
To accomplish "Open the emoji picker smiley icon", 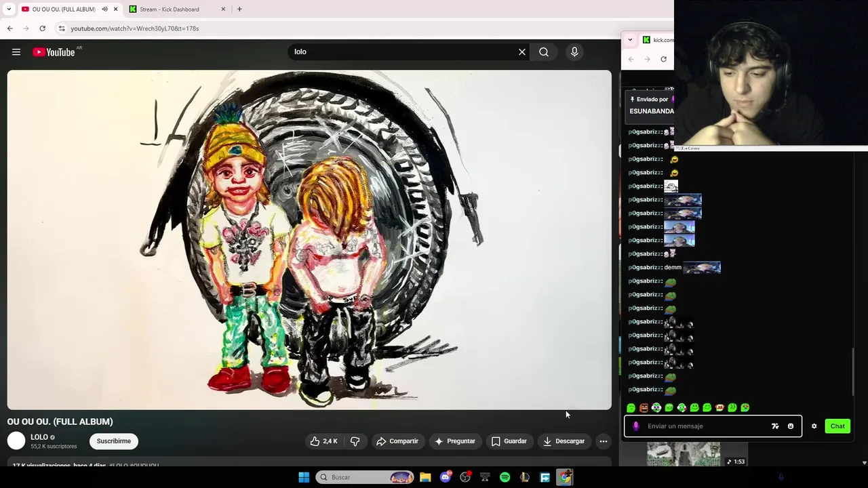I will 791,426.
